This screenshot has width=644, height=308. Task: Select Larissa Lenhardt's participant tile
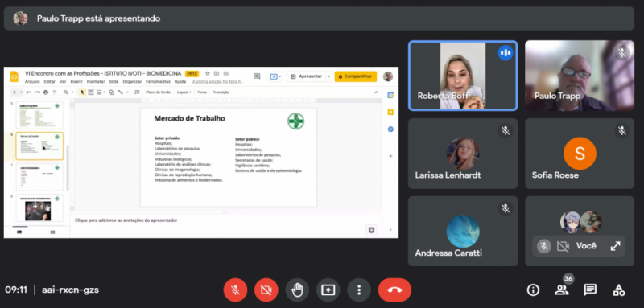coord(463,154)
